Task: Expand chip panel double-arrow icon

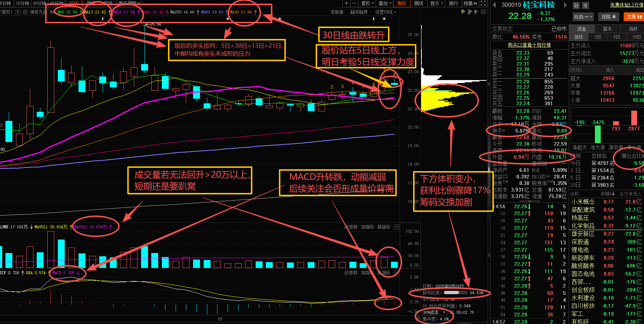Action: point(418,319)
